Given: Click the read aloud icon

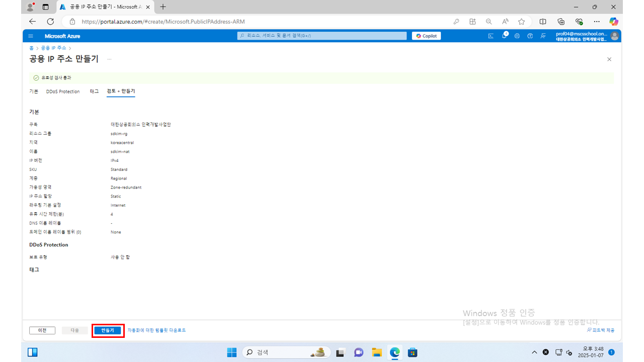Looking at the screenshot, I should click(505, 22).
